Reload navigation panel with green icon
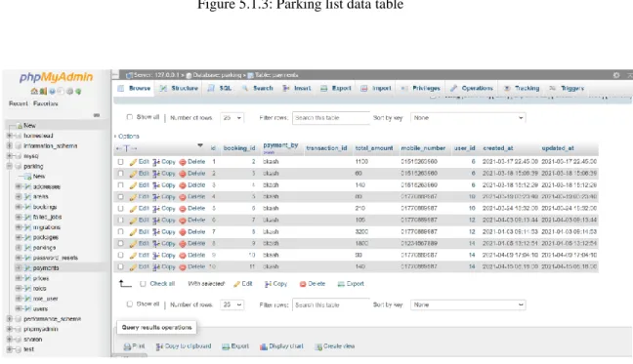Viewport: 633px width, 364px height. pyautogui.click(x=78, y=92)
